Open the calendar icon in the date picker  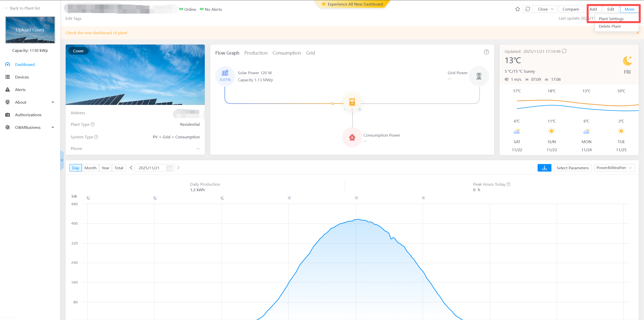(169, 168)
